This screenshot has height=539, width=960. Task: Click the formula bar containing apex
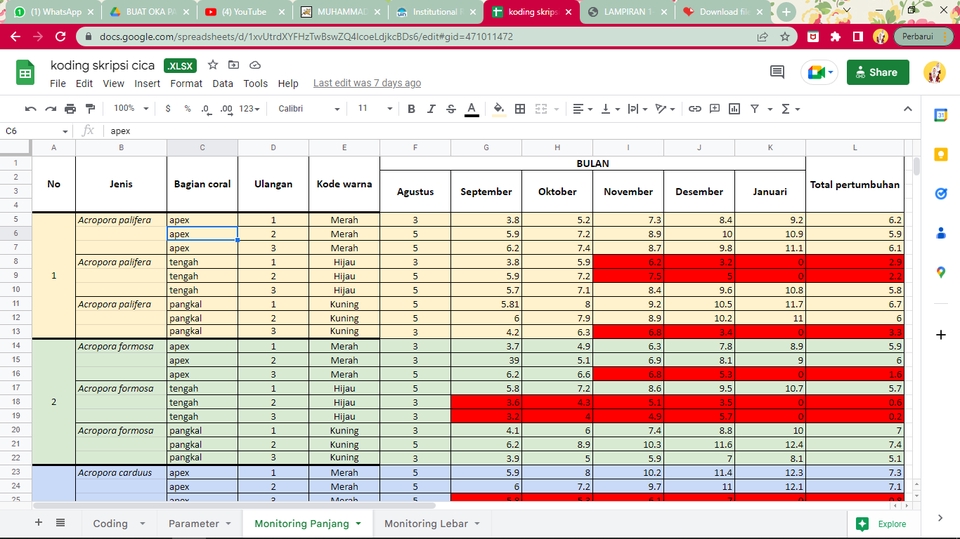pos(511,130)
